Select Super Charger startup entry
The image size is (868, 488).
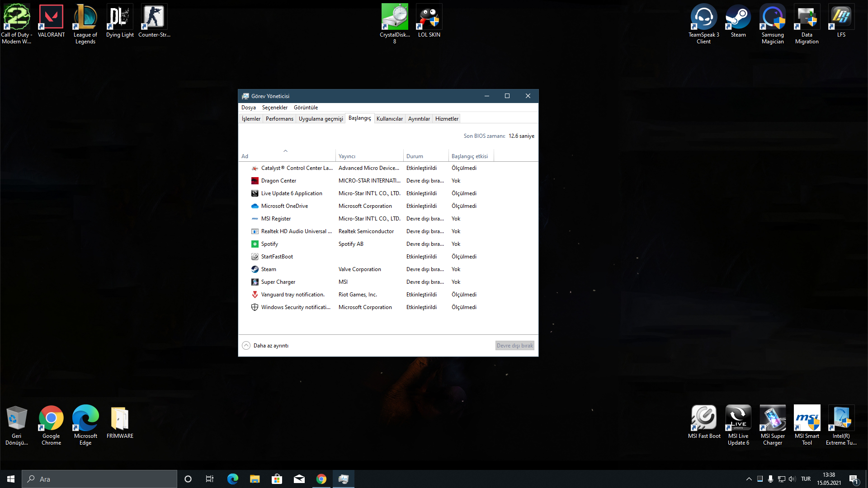pos(388,282)
